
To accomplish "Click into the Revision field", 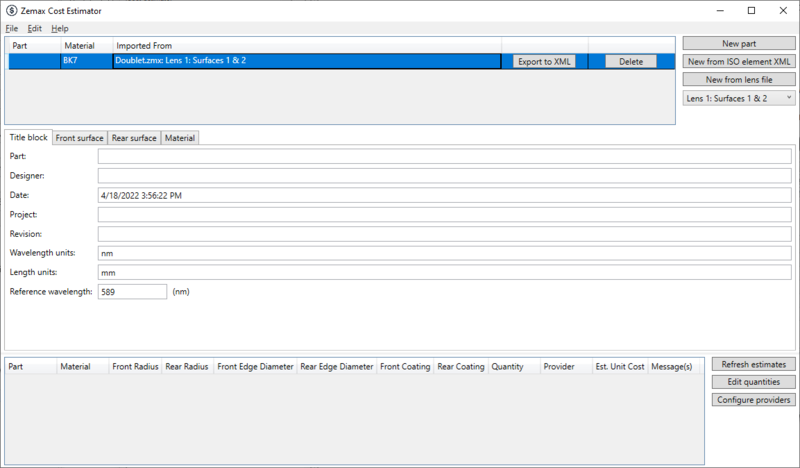I will coord(444,234).
